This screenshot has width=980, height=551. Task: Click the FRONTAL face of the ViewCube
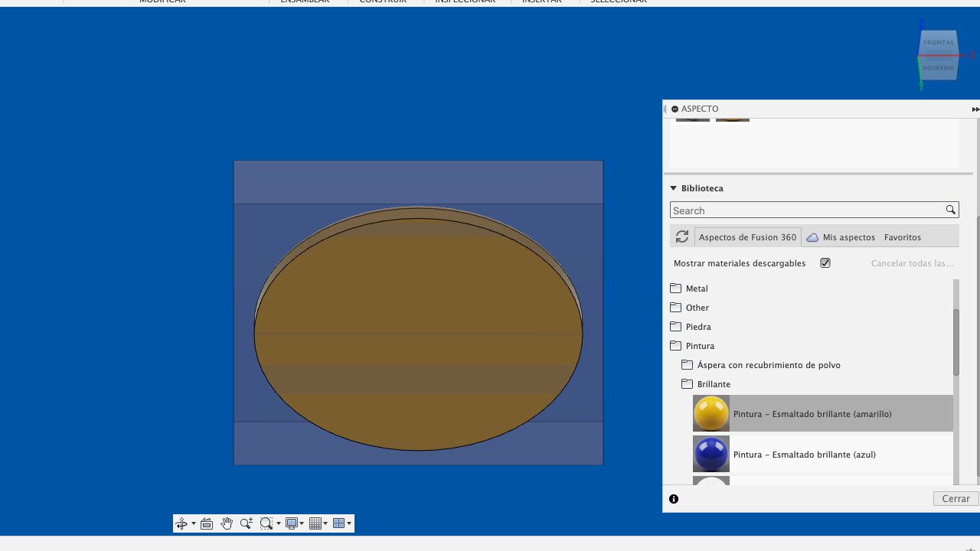click(x=938, y=43)
